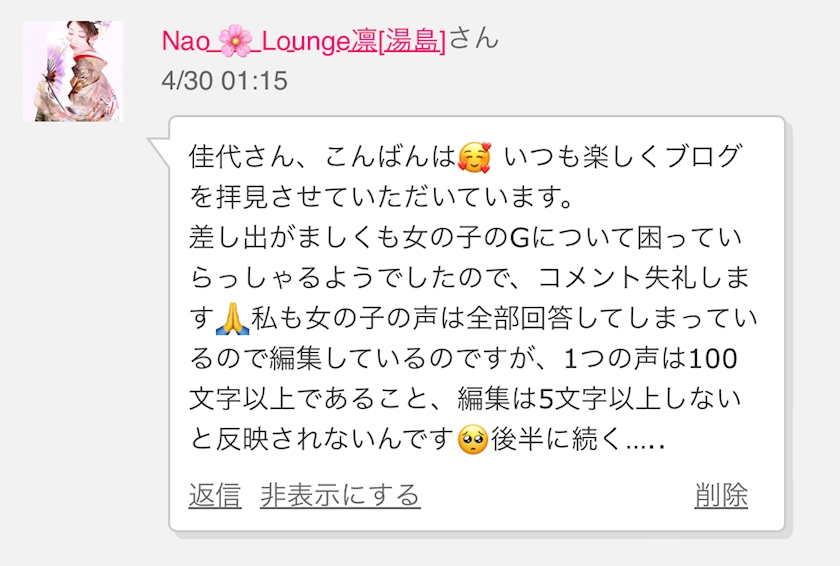Click the cherry blossom emoji in username
The width and height of the screenshot is (840, 566).
[236, 42]
